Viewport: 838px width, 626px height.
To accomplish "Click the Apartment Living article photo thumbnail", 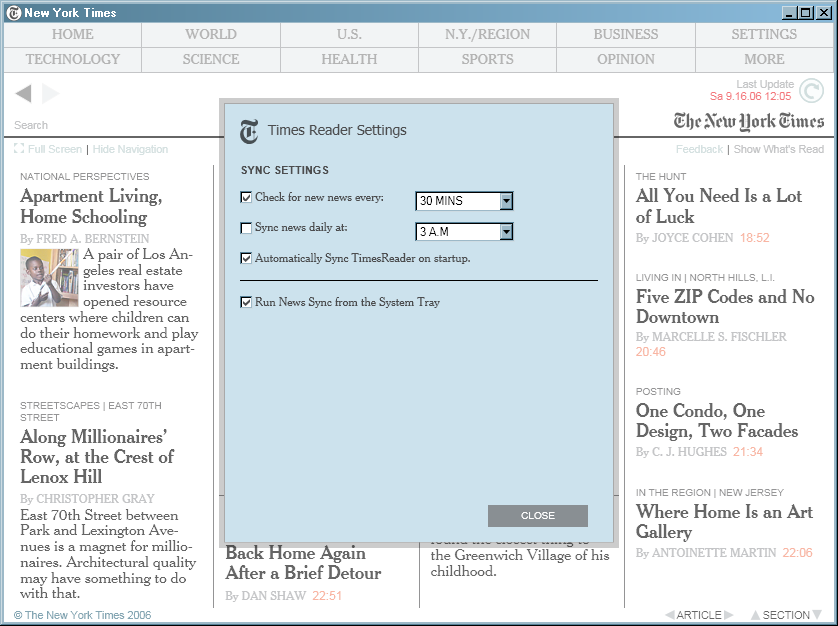I will pos(49,277).
